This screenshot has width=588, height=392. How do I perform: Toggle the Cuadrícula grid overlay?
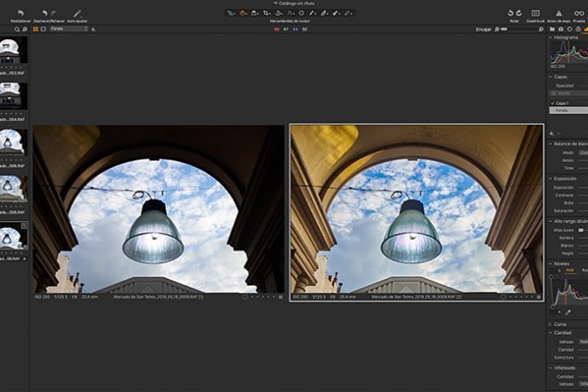click(535, 13)
